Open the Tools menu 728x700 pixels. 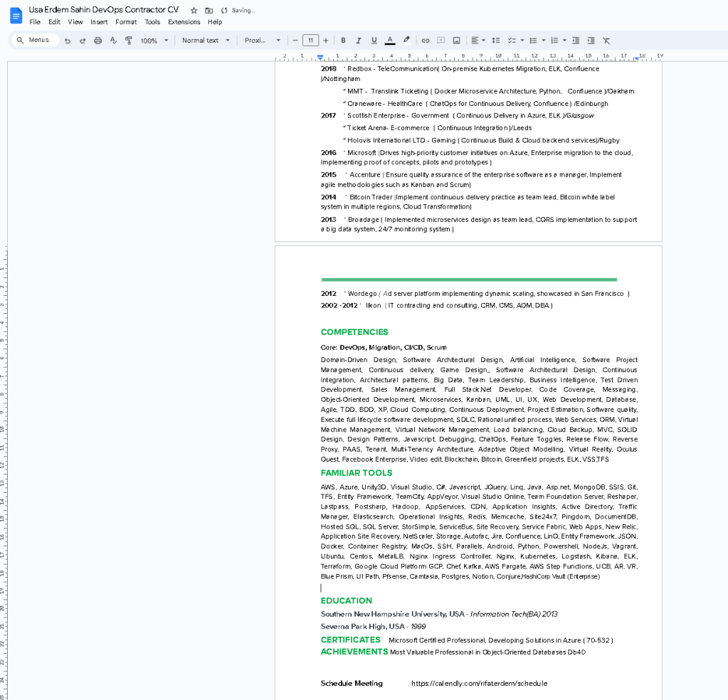(152, 22)
